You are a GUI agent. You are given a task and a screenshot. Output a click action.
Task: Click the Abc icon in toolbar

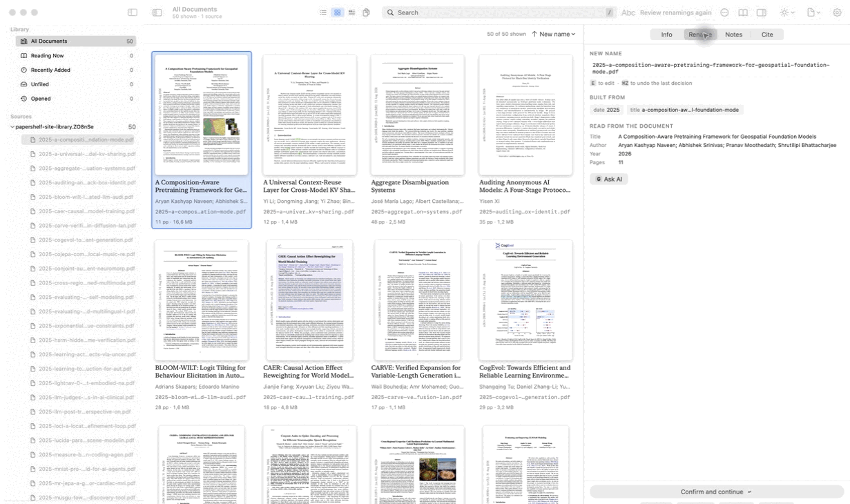[x=628, y=12]
